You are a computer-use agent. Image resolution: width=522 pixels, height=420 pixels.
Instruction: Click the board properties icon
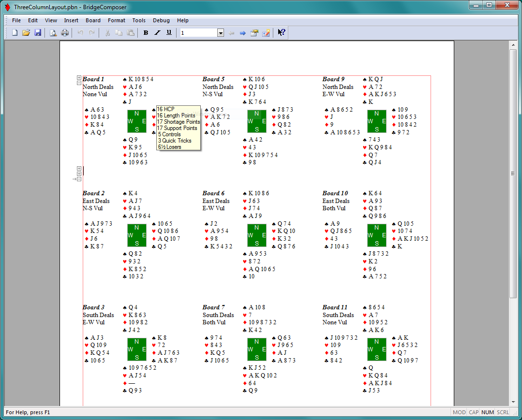click(x=254, y=33)
